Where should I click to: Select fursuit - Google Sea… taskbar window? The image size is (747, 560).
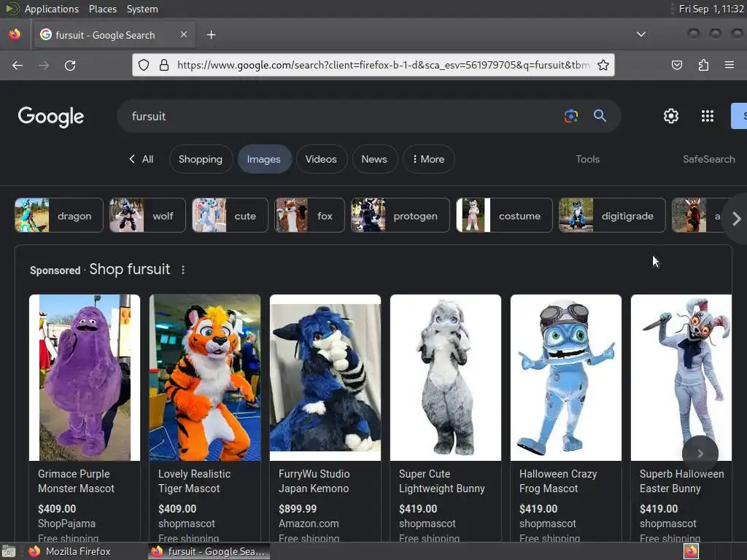click(x=209, y=551)
